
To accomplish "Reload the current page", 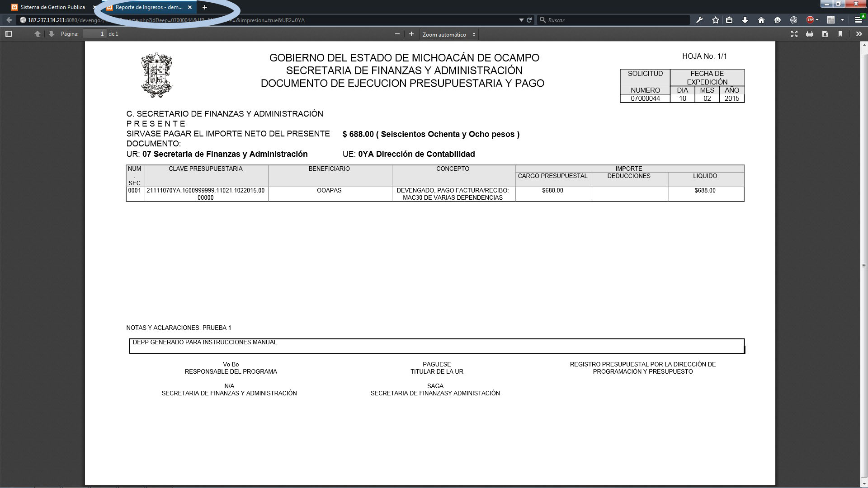I will (529, 20).
